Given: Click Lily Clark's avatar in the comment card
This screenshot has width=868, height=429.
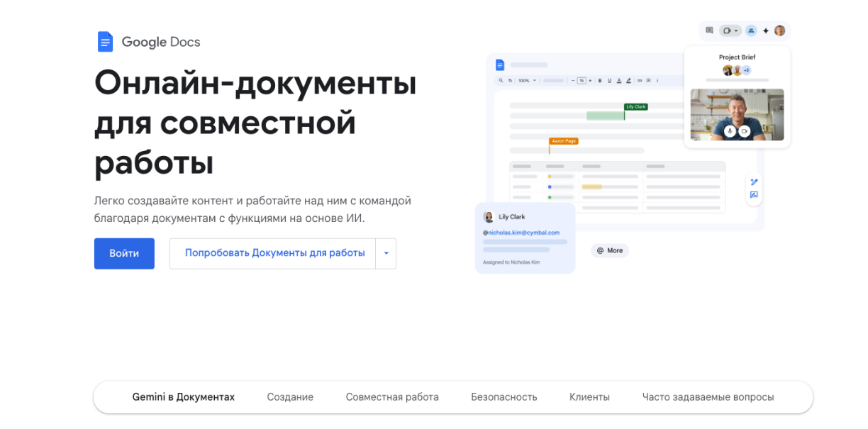Looking at the screenshot, I should point(488,217).
